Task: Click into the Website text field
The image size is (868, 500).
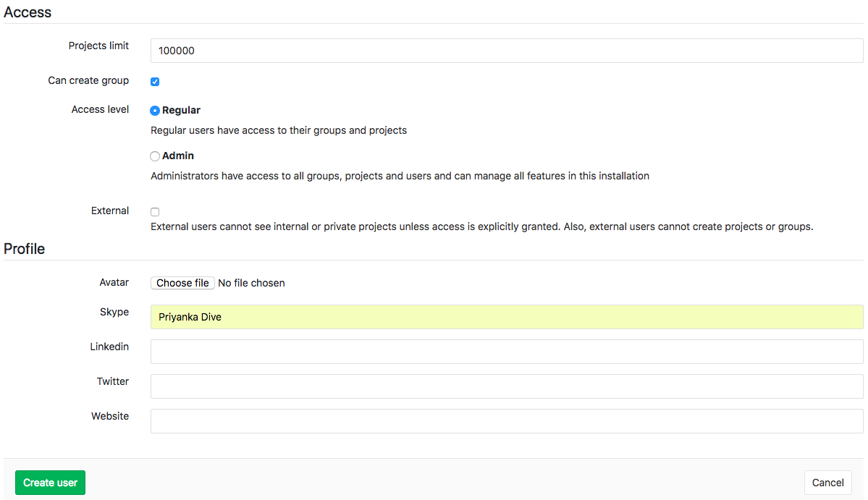Action: click(507, 421)
